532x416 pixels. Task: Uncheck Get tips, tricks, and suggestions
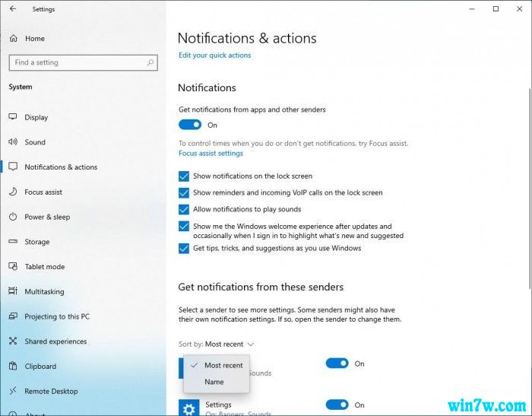[x=184, y=248]
